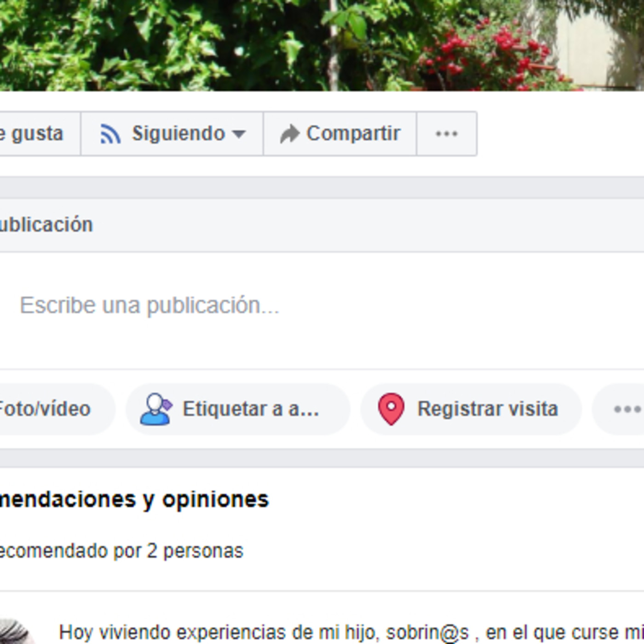The width and height of the screenshot is (644, 644).
Task: Click the person tag icon for Etiquetar
Action: [156, 409]
